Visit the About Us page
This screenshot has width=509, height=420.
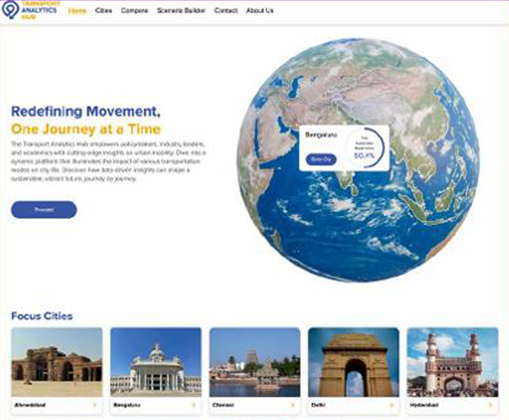(x=260, y=11)
